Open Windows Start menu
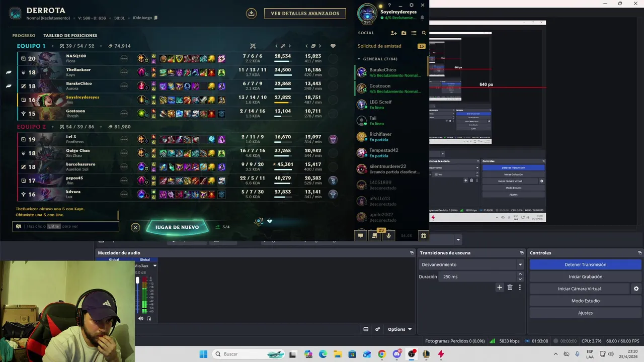Image resolution: width=644 pixels, height=362 pixels. 203,354
